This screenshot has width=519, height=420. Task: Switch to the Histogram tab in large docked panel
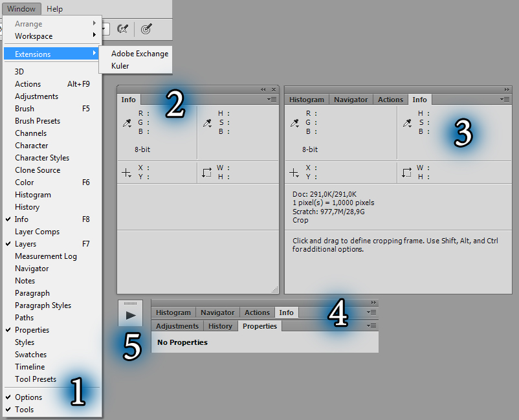click(307, 100)
